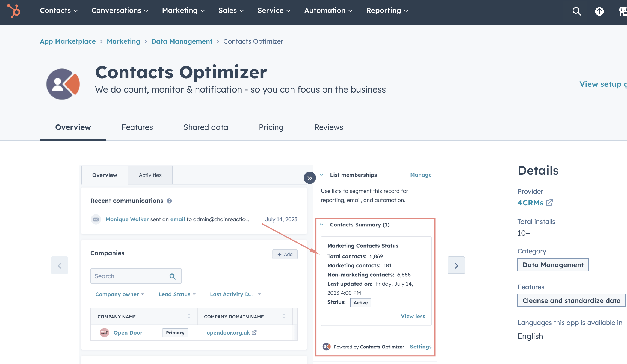Click the Active status badge

[360, 302]
